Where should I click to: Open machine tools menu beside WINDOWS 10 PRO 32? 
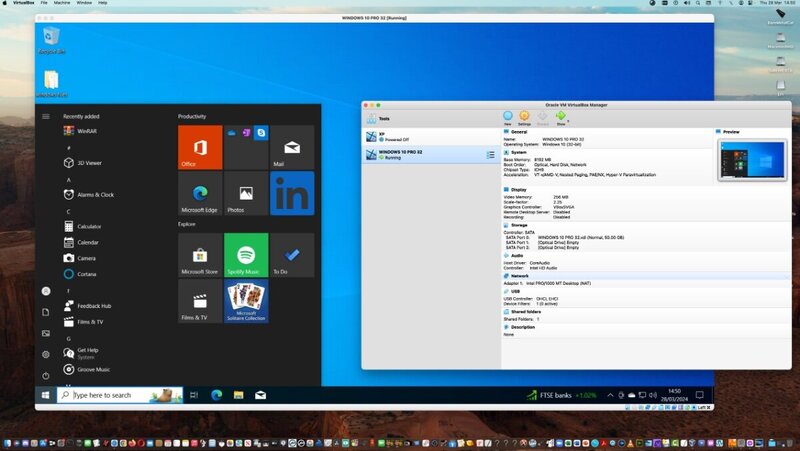pyautogui.click(x=490, y=155)
